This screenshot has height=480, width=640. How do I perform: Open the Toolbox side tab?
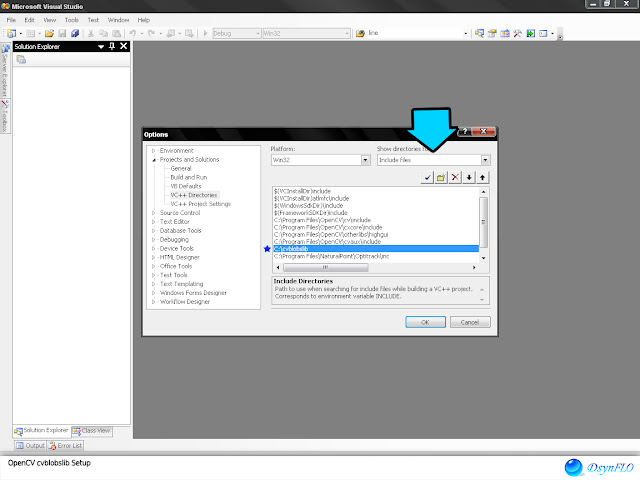(5, 116)
